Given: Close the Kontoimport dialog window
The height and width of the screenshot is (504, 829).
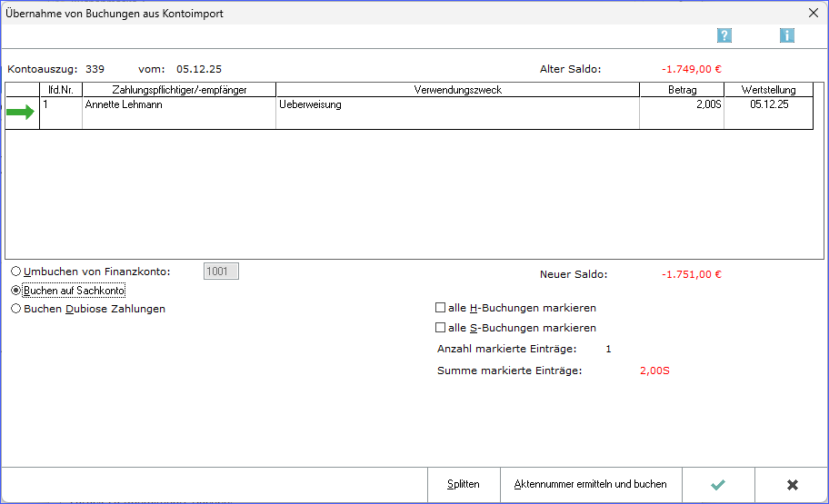Looking at the screenshot, I should click(814, 13).
